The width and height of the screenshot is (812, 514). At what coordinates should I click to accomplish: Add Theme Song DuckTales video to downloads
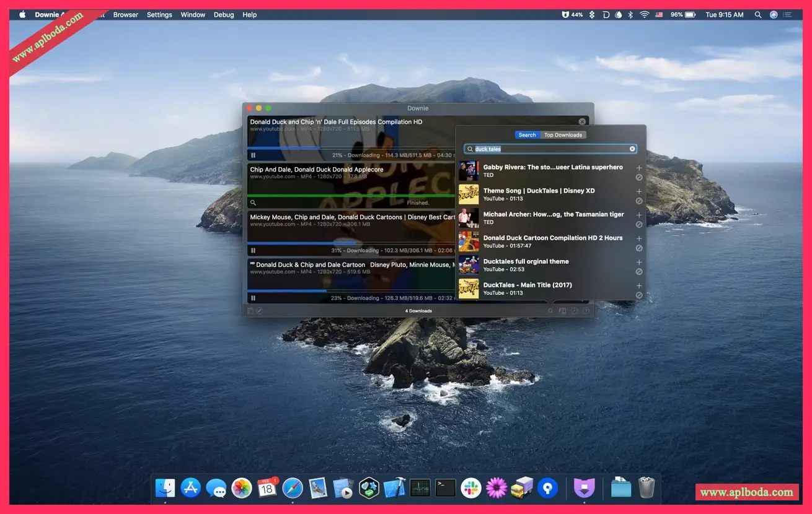(639, 191)
